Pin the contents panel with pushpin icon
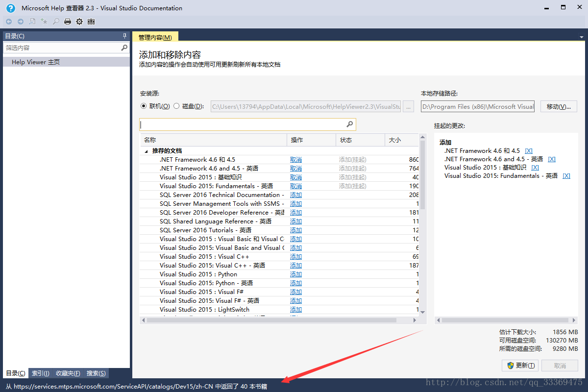This screenshot has width=588, height=392. (x=124, y=36)
